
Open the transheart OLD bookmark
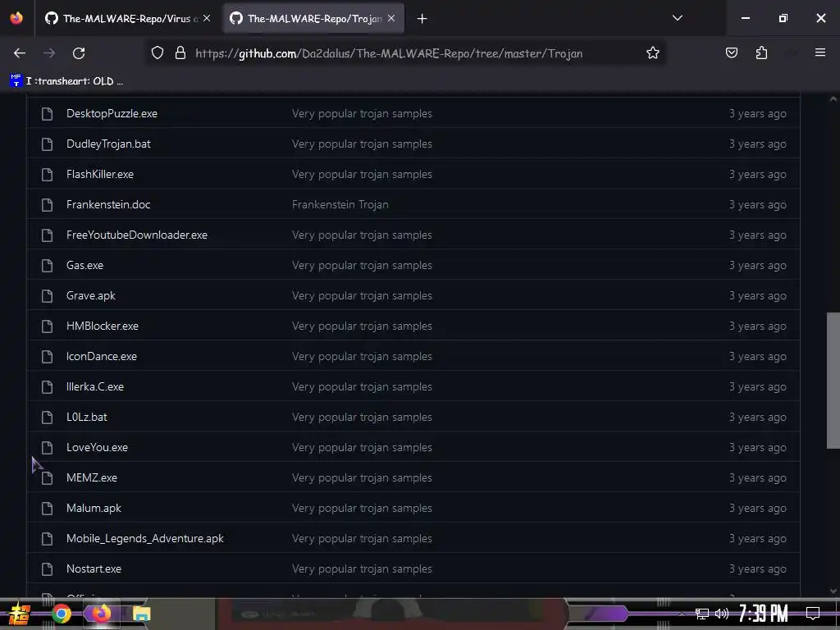(66, 81)
